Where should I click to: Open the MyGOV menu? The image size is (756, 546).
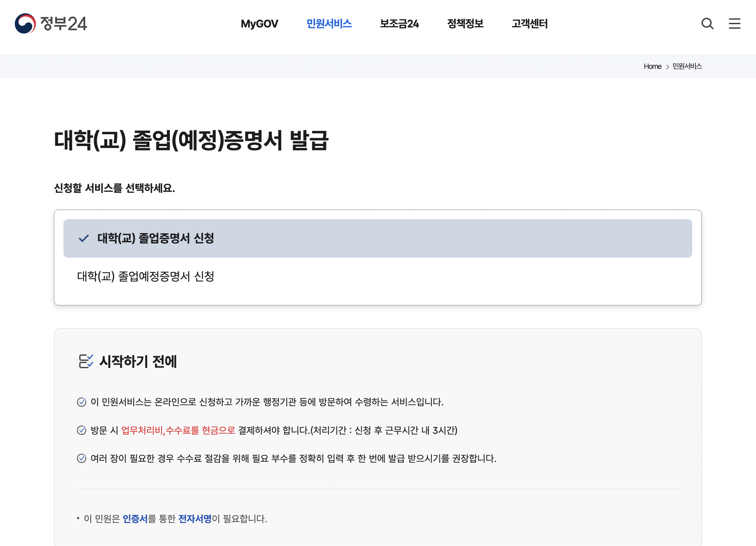point(259,24)
